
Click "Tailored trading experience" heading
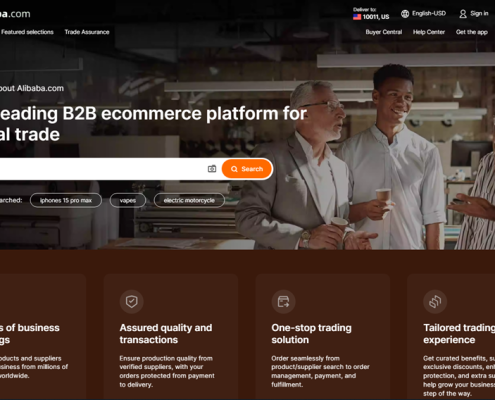(x=459, y=334)
